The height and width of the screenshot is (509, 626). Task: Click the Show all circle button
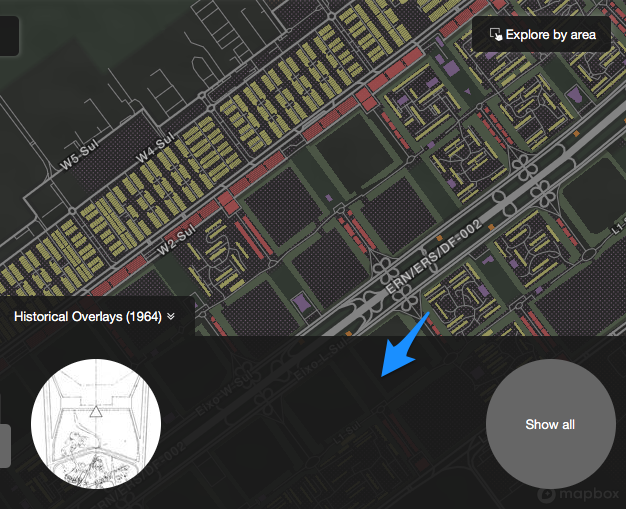coord(550,424)
